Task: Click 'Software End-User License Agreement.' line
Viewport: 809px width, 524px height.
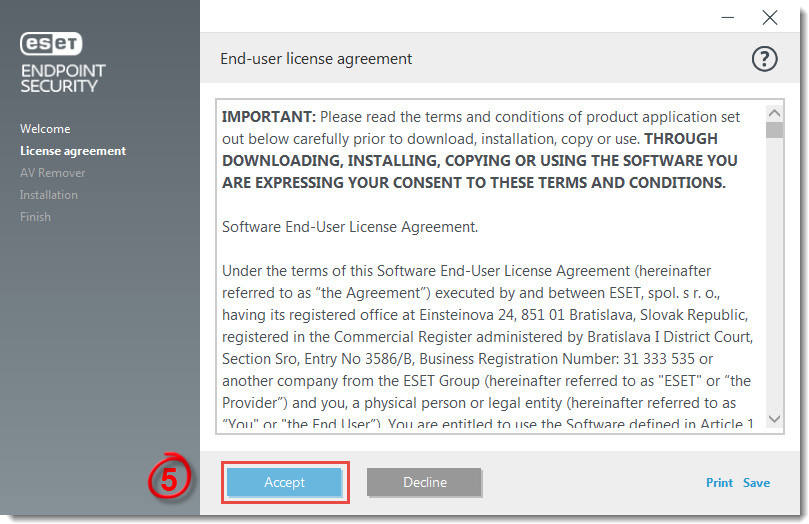Action: (350, 227)
